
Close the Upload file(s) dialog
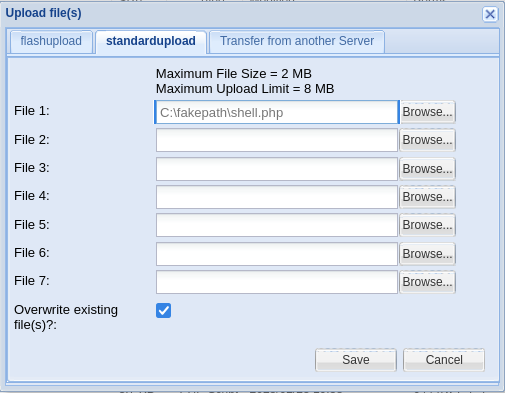click(490, 14)
